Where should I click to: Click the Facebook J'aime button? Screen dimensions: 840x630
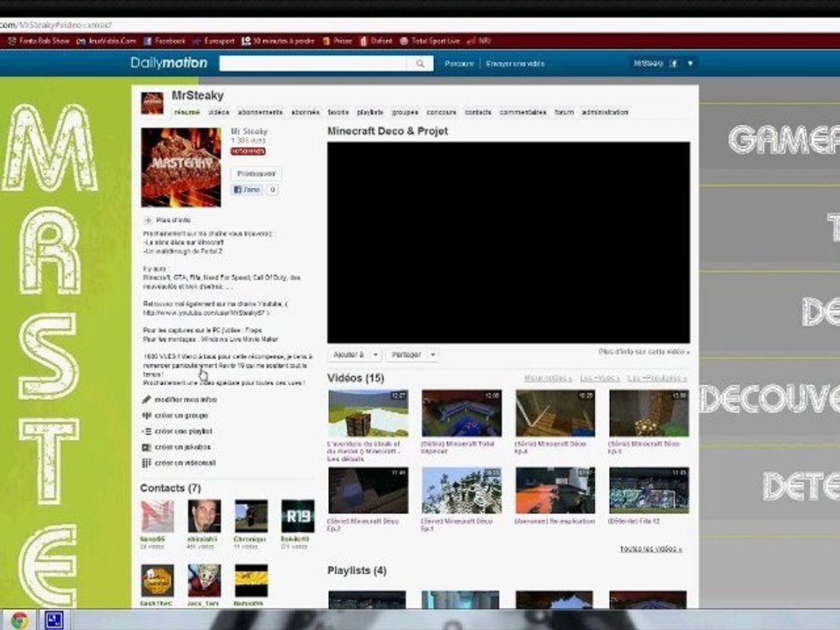(247, 190)
